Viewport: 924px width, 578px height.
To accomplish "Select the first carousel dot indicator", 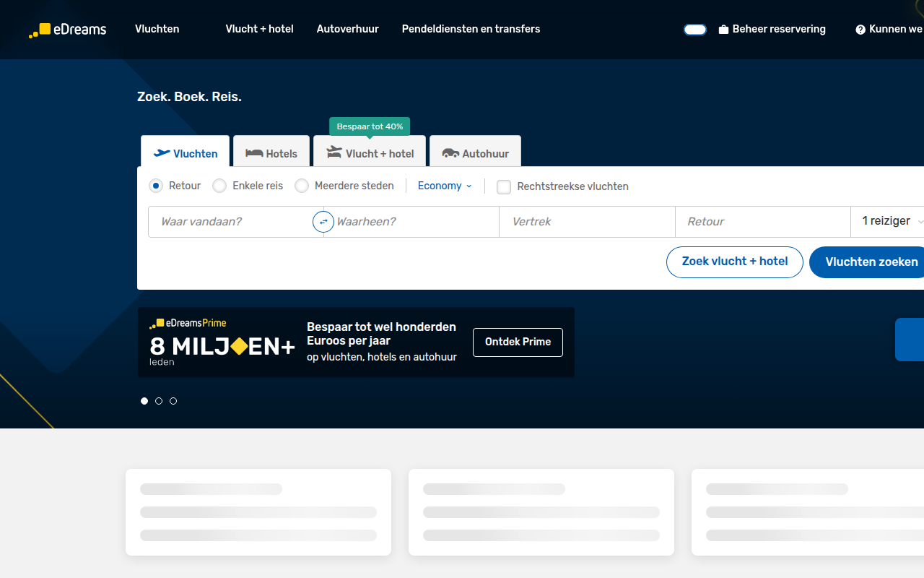I will tap(144, 401).
